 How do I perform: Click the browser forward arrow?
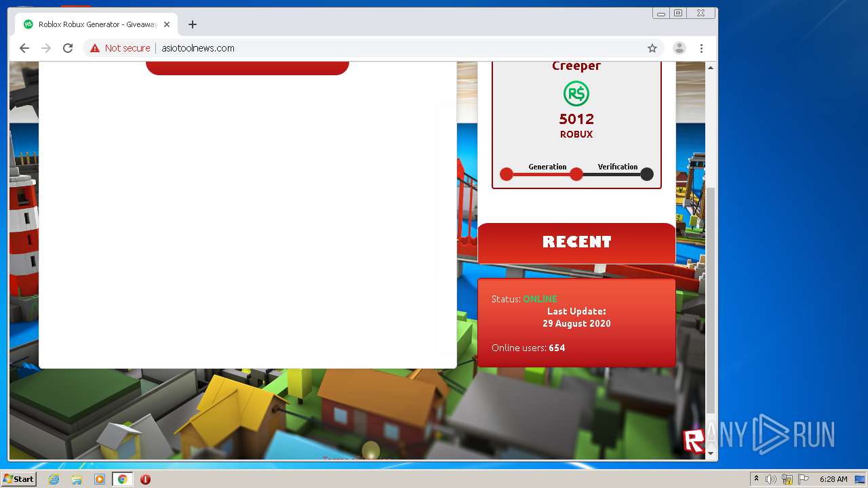pyautogui.click(x=46, y=48)
